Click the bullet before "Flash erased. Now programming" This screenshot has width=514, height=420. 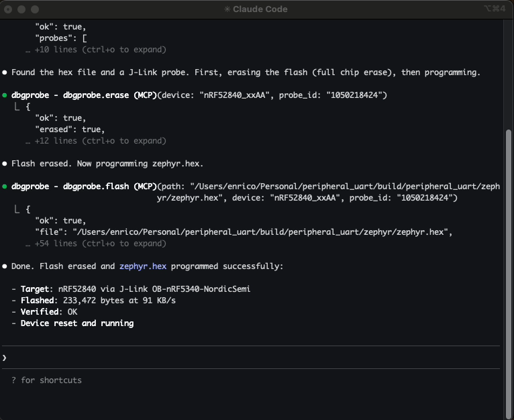5,164
